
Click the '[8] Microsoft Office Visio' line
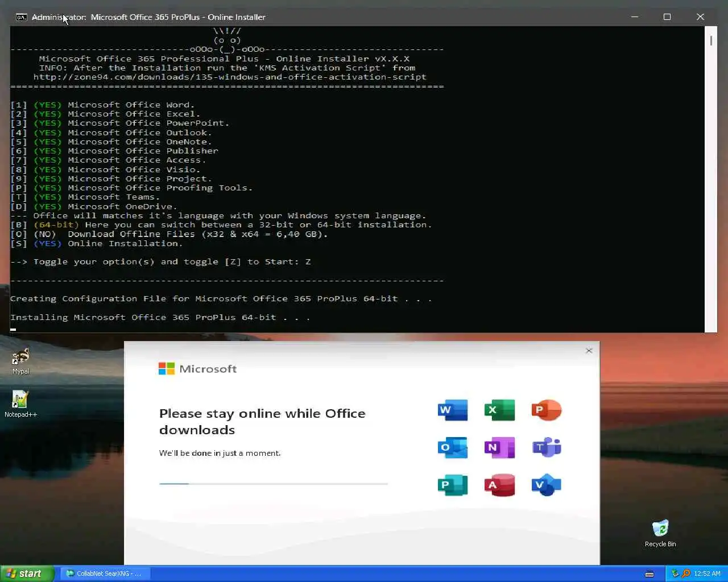pyautogui.click(x=105, y=170)
